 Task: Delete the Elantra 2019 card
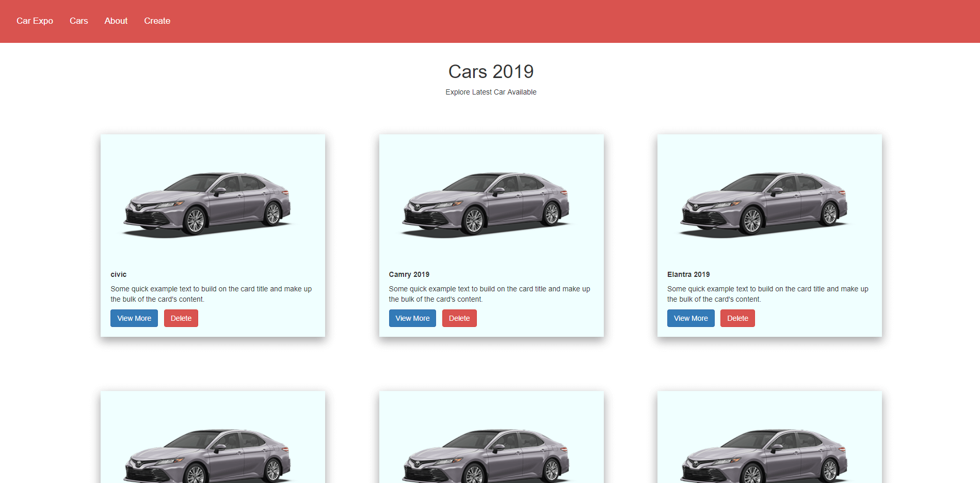click(737, 318)
